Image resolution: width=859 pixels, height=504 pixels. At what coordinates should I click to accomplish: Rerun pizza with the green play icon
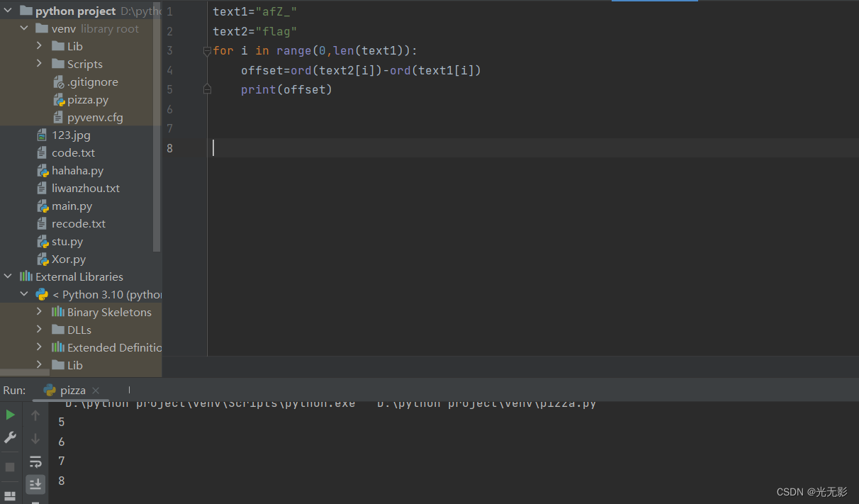point(10,415)
